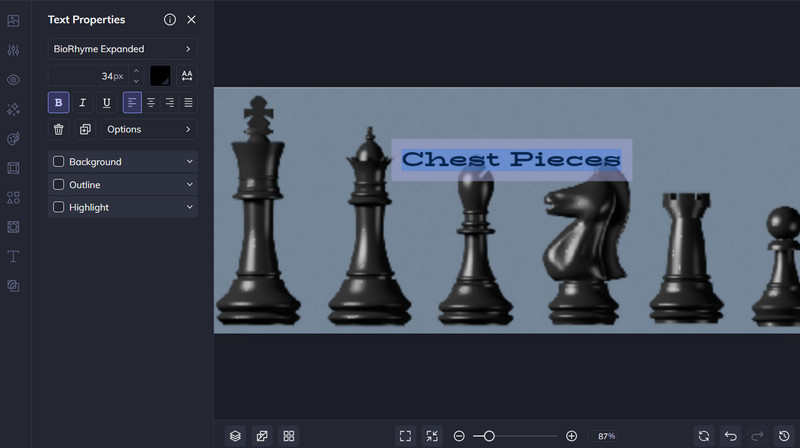
Task: Expand the Outline section chevron
Action: (189, 185)
